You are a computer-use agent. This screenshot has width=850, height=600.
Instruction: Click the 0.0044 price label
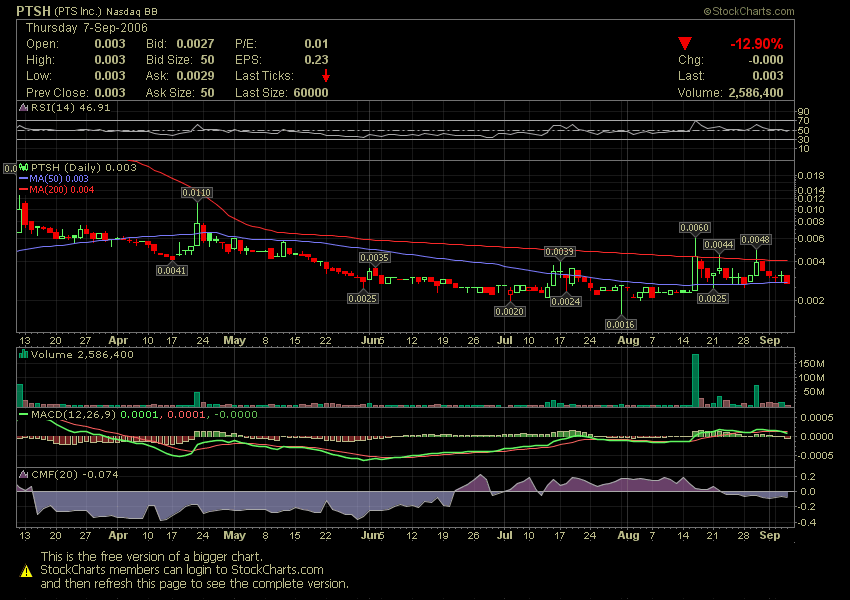pyautogui.click(x=719, y=244)
